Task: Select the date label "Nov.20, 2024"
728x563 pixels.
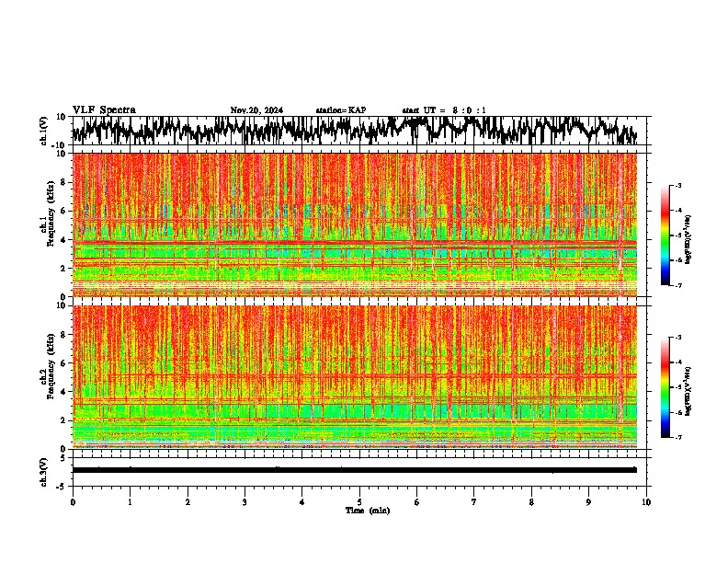Action: (256, 110)
